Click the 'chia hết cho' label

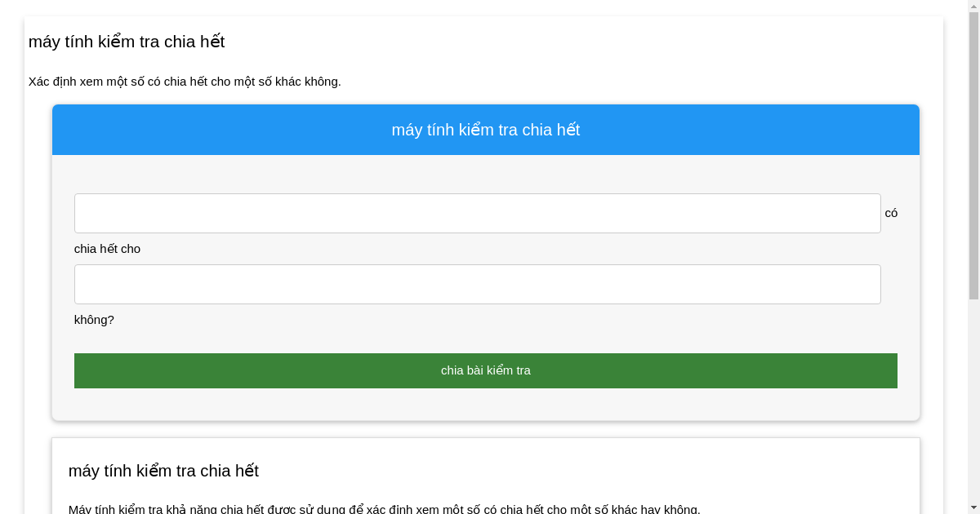click(x=107, y=249)
